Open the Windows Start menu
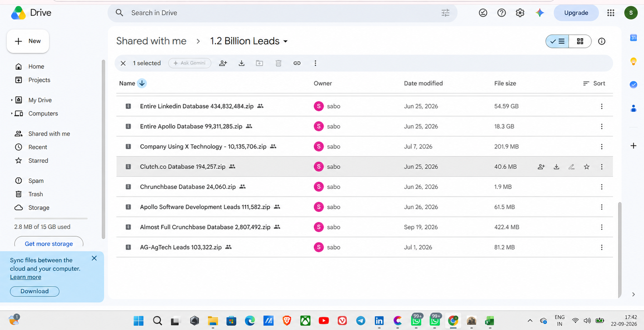 (139, 321)
